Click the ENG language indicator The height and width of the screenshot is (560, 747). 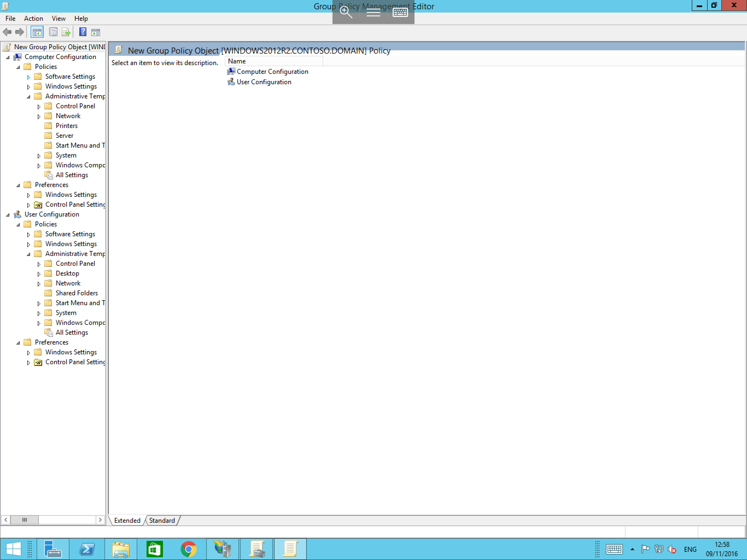pyautogui.click(x=690, y=550)
